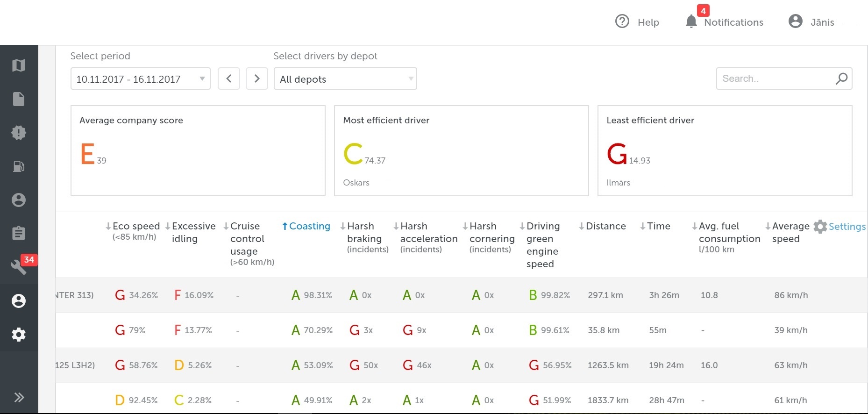Open the Average company score card

(198, 150)
